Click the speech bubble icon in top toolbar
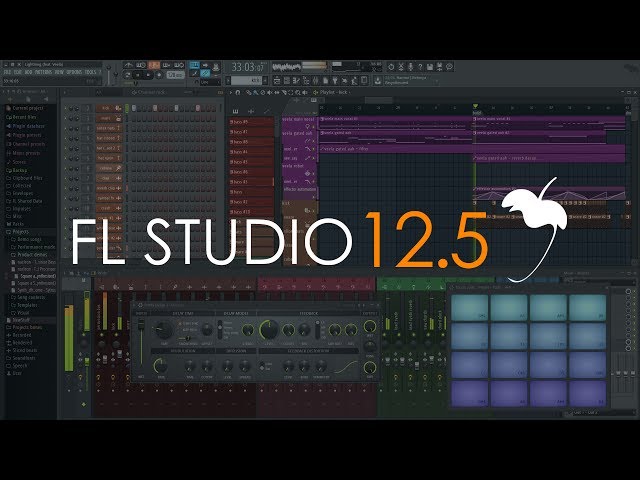640x480 pixels. (449, 67)
